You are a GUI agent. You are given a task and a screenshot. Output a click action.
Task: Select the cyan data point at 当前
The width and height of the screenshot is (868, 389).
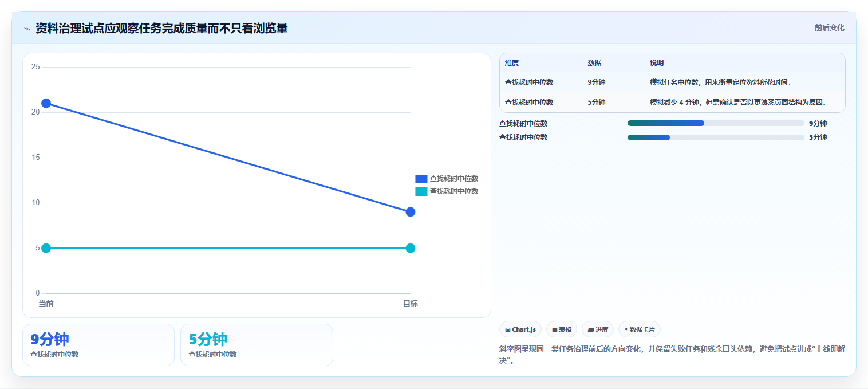click(46, 248)
